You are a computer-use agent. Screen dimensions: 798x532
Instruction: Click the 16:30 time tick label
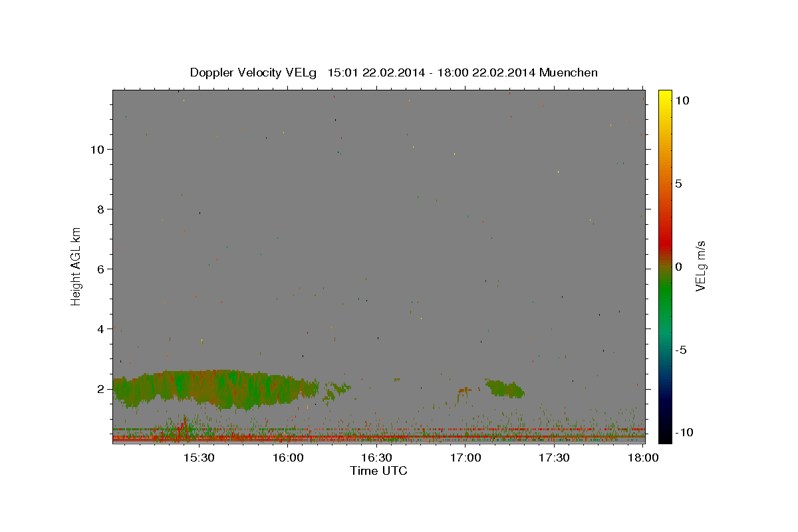(376, 458)
